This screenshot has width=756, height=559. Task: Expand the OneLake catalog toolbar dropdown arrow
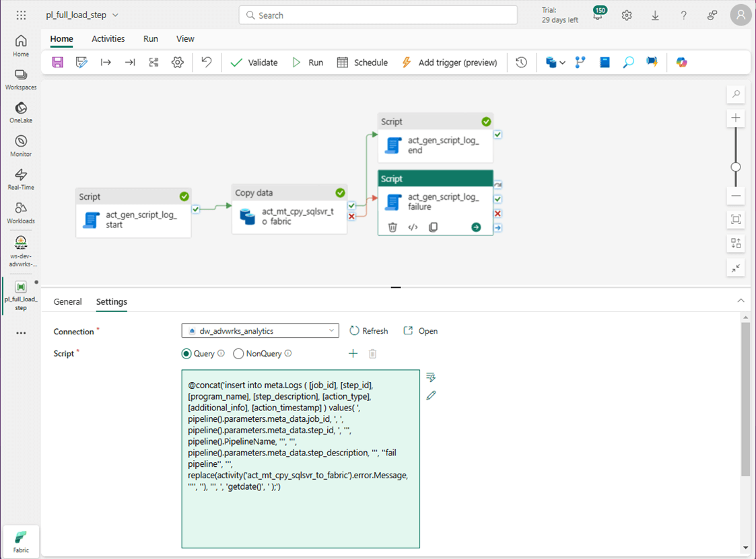562,63
